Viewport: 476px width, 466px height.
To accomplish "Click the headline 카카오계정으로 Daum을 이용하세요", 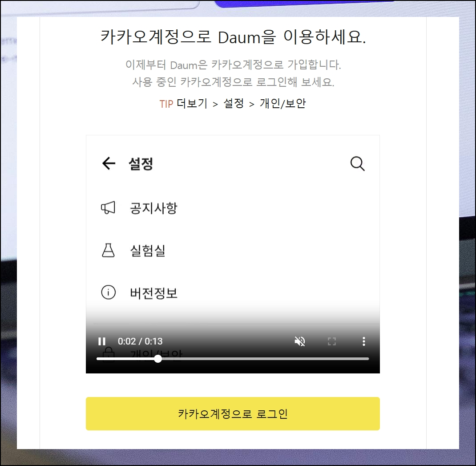I will coord(233,37).
